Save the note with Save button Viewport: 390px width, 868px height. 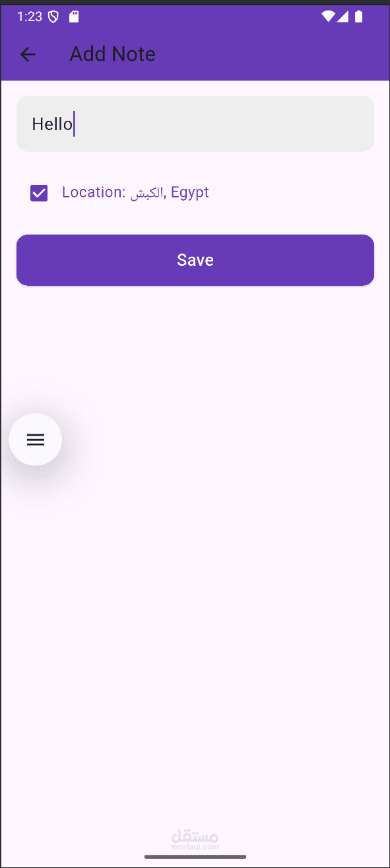[x=195, y=260]
